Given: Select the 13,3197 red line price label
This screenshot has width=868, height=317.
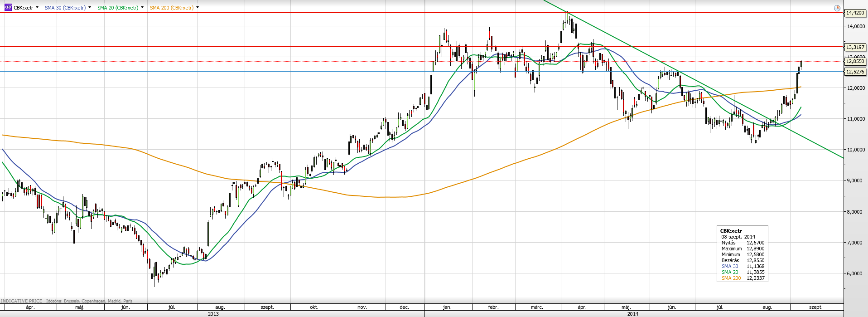Looking at the screenshot, I should pyautogui.click(x=855, y=47).
